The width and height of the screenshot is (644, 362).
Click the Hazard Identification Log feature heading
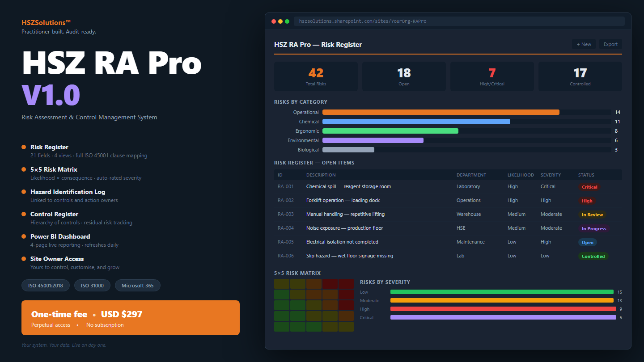coord(68,192)
